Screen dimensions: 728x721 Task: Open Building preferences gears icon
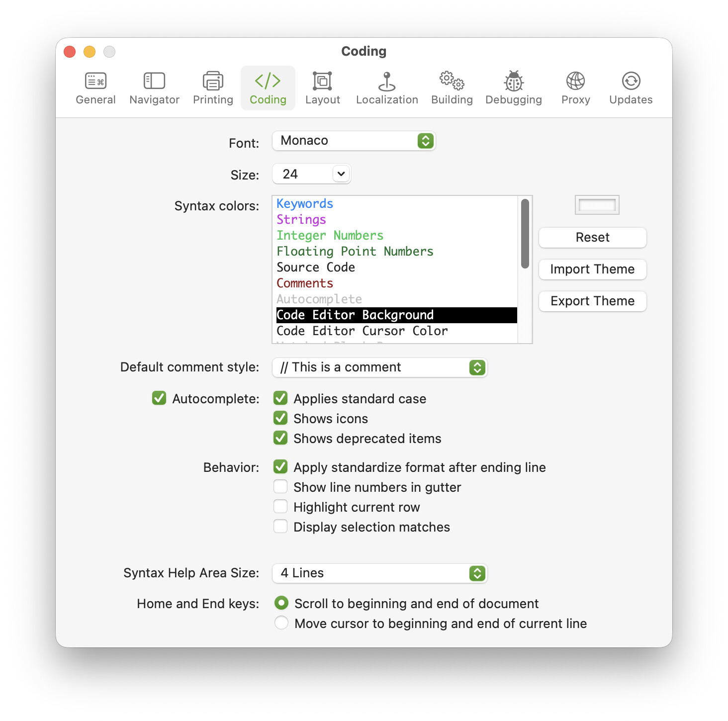click(x=452, y=81)
